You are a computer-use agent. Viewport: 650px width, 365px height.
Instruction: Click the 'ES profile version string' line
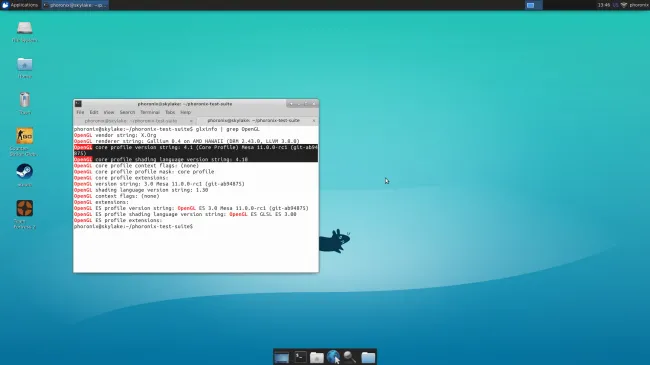tap(191, 208)
